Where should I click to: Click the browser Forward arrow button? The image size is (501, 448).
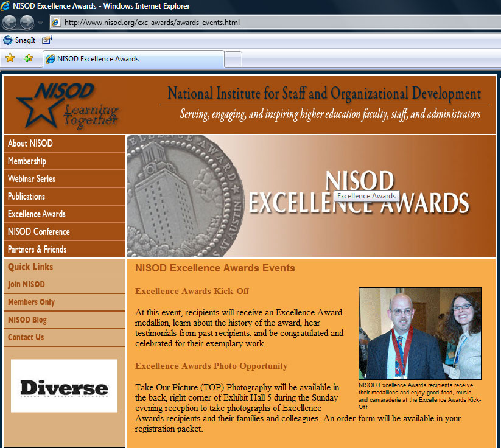click(x=27, y=23)
